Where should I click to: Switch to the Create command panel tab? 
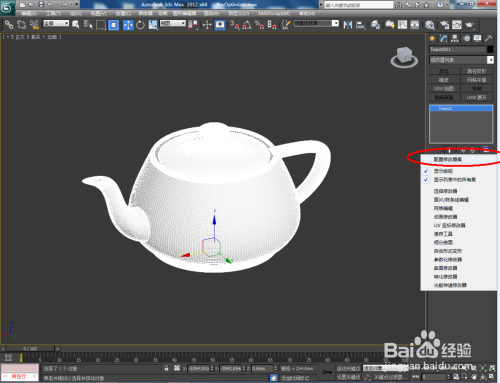432,38
